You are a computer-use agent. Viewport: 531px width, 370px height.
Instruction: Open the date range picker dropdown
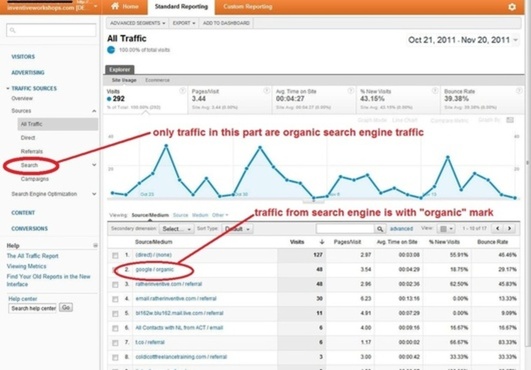463,40
